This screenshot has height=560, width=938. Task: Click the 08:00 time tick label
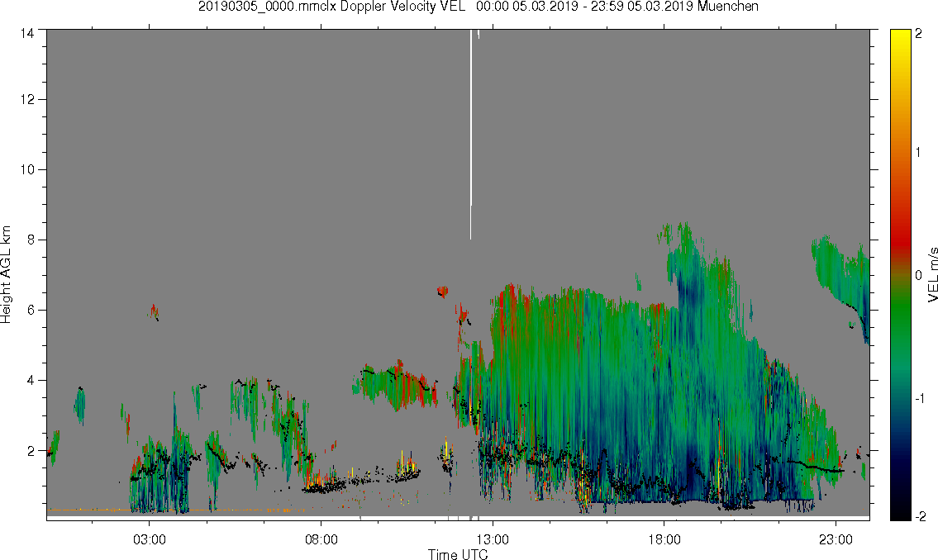[x=321, y=539]
